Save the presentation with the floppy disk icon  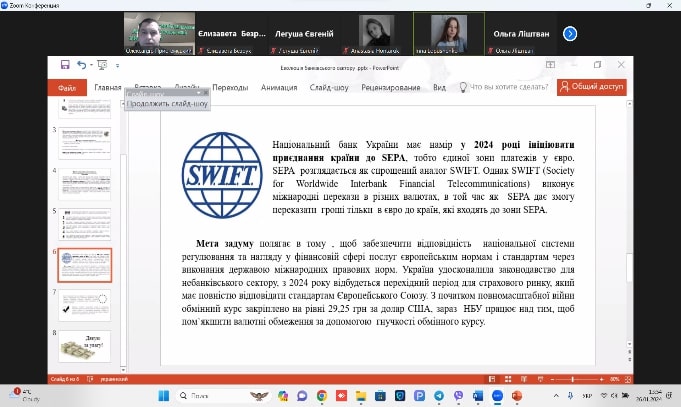(65, 65)
